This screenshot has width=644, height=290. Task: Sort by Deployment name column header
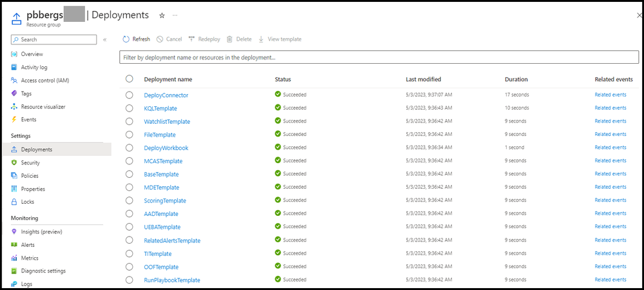point(168,79)
